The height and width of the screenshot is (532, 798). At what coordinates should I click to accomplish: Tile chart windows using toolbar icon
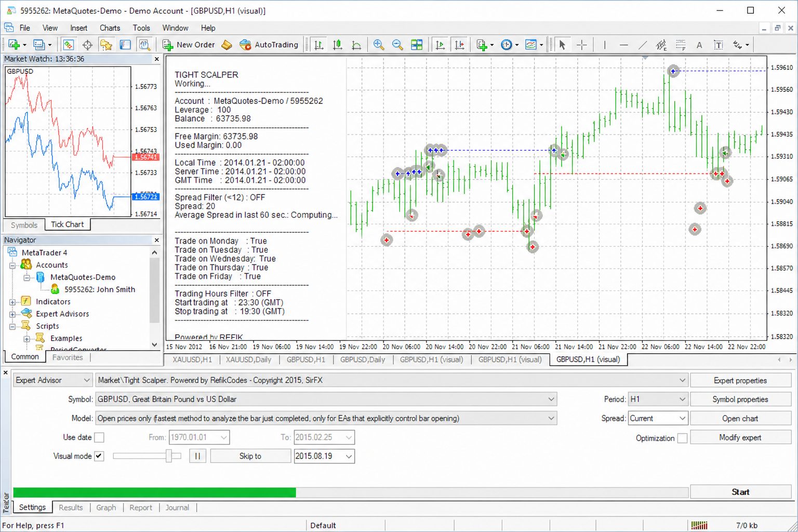[417, 45]
